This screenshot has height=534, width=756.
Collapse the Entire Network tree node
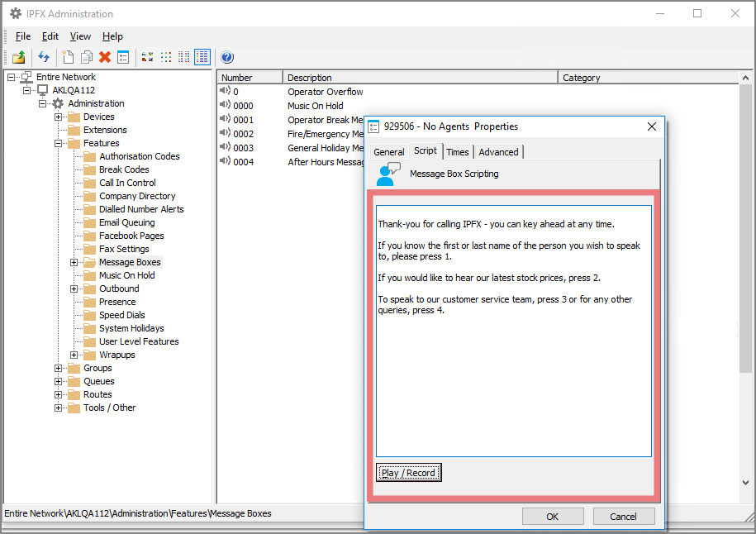tap(11, 77)
